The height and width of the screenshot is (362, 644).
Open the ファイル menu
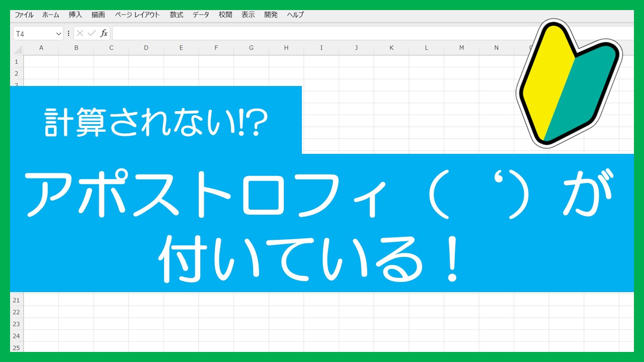tap(24, 15)
